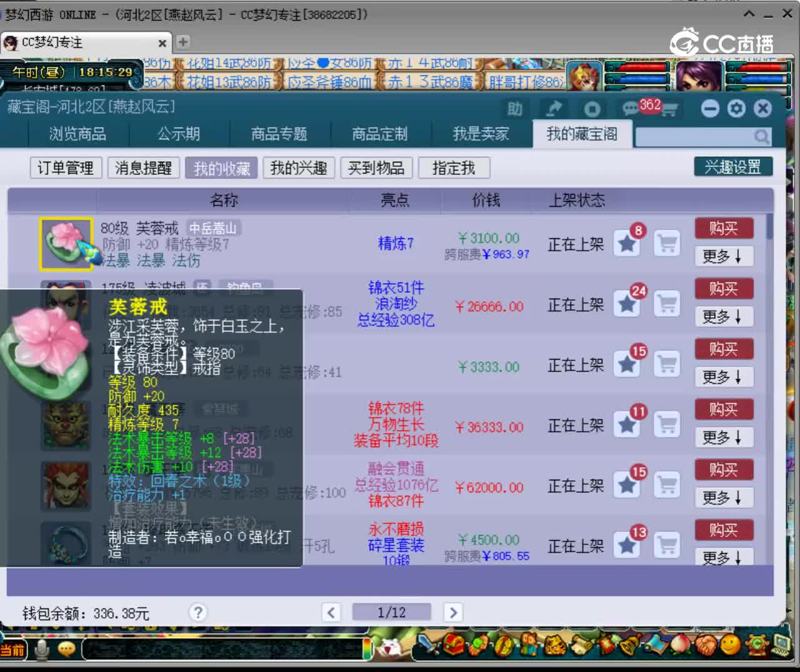This screenshot has width=800, height=672.
Task: Select the 我的藏宝阁 tab
Action: (x=582, y=134)
